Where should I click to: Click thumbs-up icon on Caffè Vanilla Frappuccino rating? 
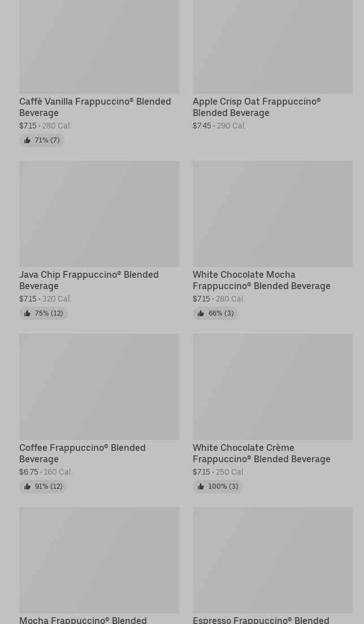[x=27, y=140]
